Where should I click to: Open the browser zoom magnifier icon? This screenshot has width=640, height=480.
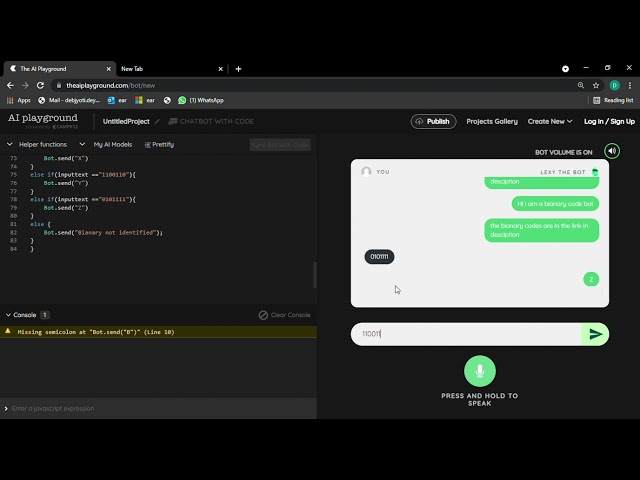pos(580,85)
